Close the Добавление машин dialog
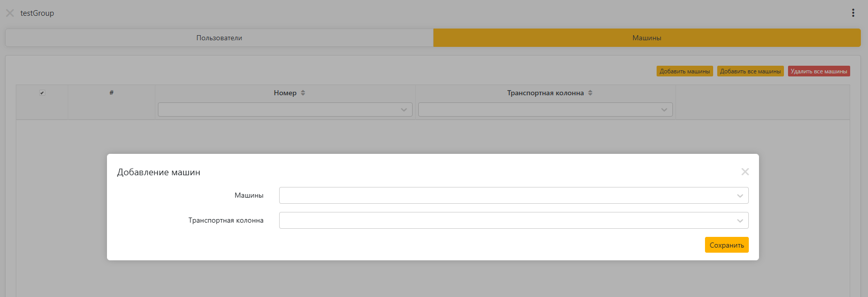This screenshot has height=297, width=868. point(745,172)
